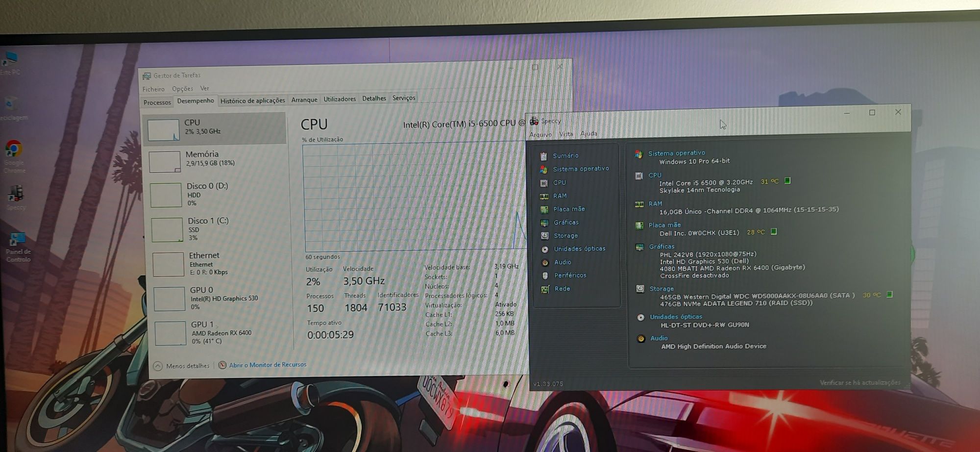Click the Placa mãe heading link in summary

click(x=665, y=225)
